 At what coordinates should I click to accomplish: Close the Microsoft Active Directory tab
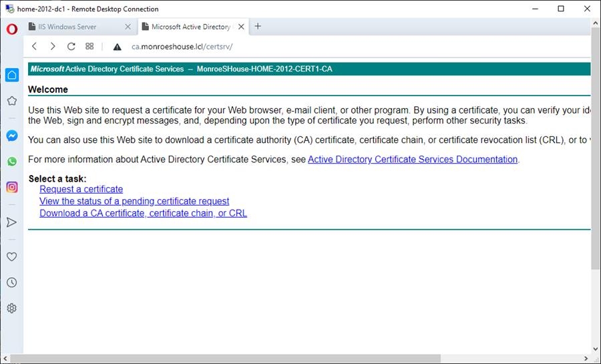point(241,27)
